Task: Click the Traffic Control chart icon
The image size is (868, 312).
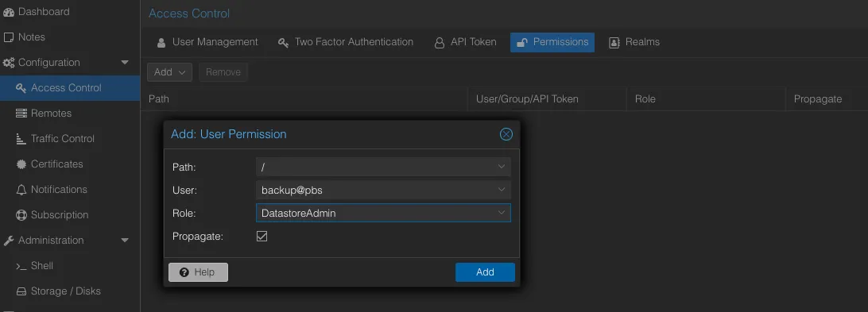Action: tap(21, 139)
